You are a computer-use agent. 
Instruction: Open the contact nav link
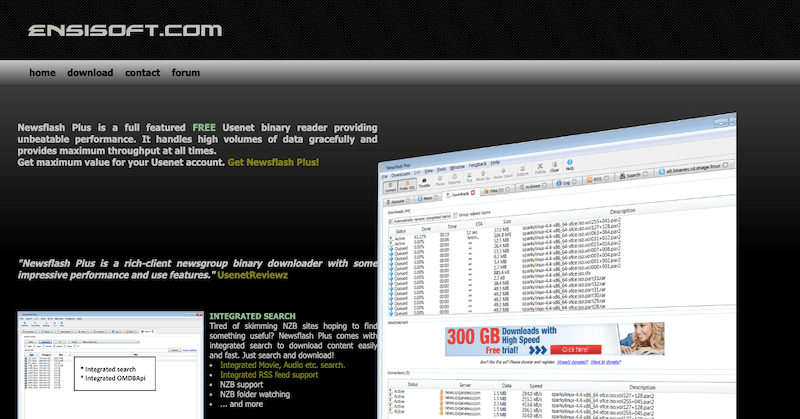click(x=142, y=73)
